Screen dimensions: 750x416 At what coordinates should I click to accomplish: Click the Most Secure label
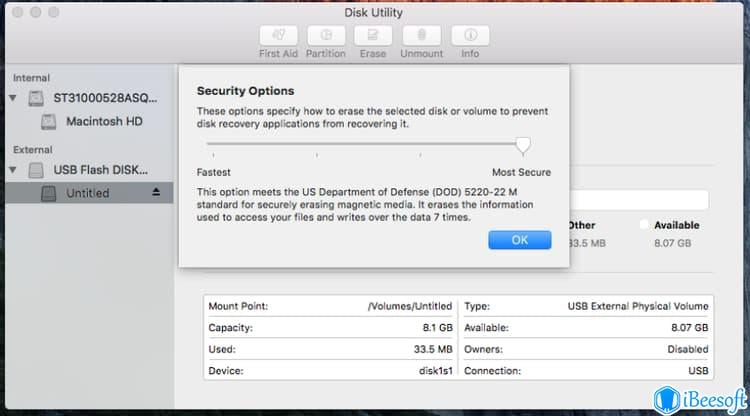521,172
